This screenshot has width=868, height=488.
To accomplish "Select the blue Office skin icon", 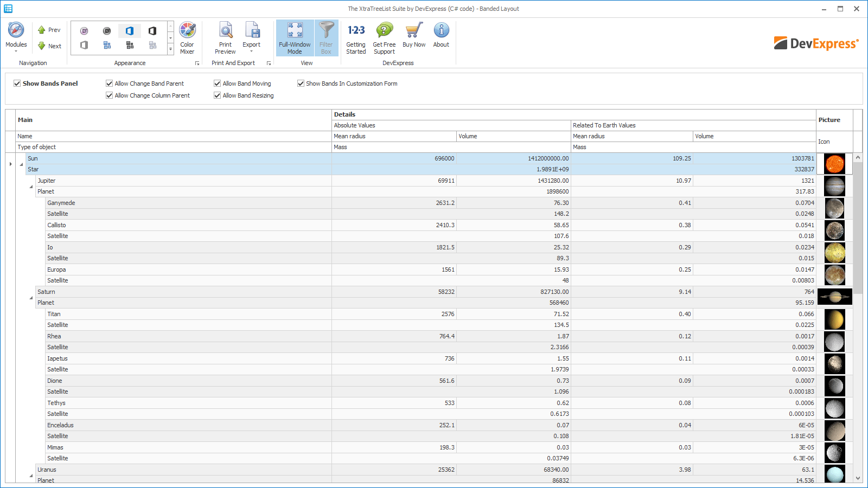I will click(130, 31).
